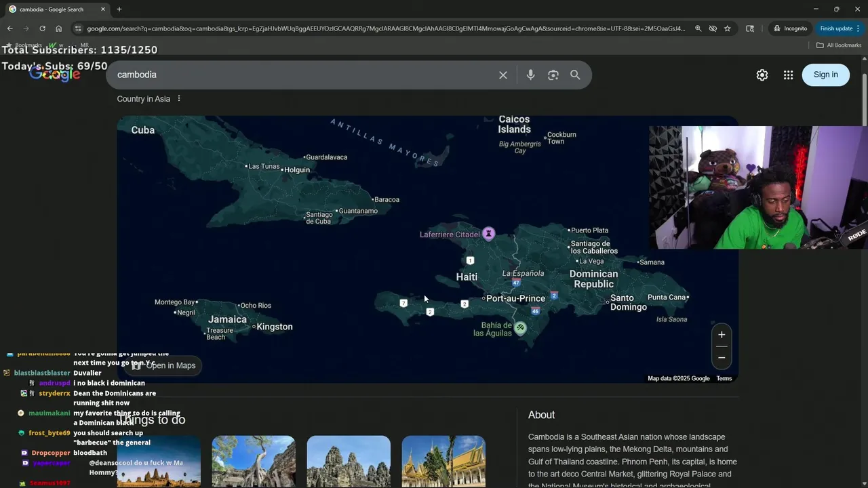Click Open in Maps button

(x=163, y=365)
